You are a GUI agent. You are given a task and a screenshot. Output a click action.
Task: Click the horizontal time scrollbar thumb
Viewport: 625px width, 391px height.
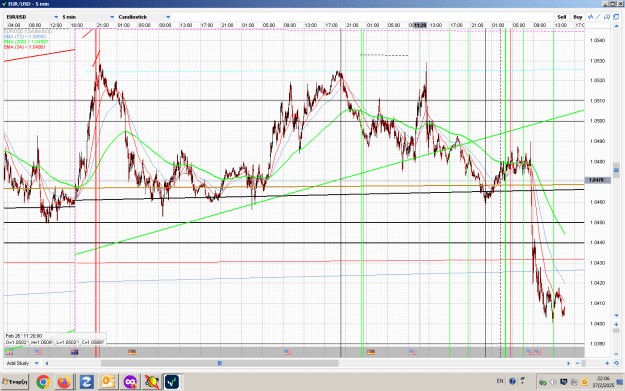point(220,363)
